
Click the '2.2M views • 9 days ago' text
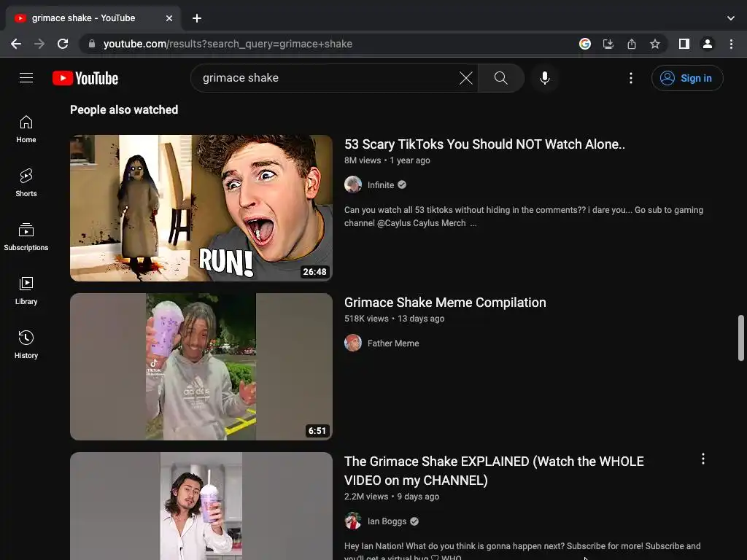coord(392,497)
